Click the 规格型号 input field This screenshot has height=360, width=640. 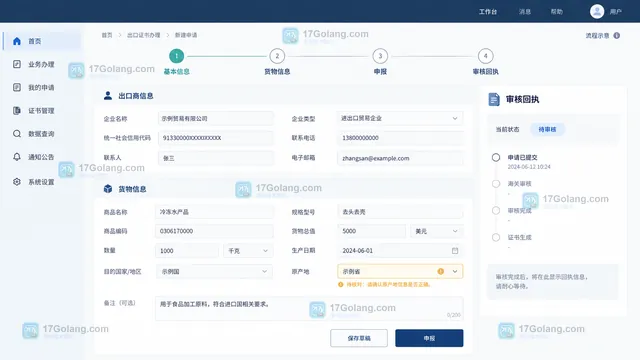(400, 212)
